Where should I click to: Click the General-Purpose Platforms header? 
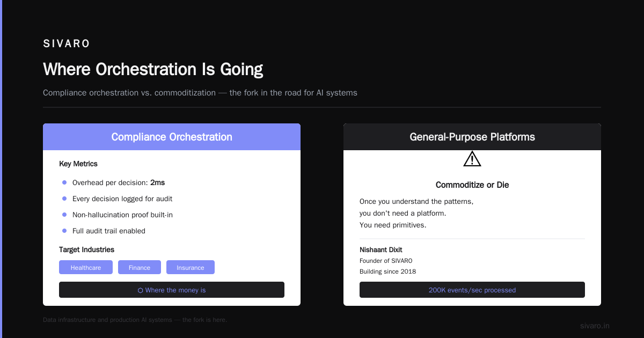pyautogui.click(x=472, y=137)
